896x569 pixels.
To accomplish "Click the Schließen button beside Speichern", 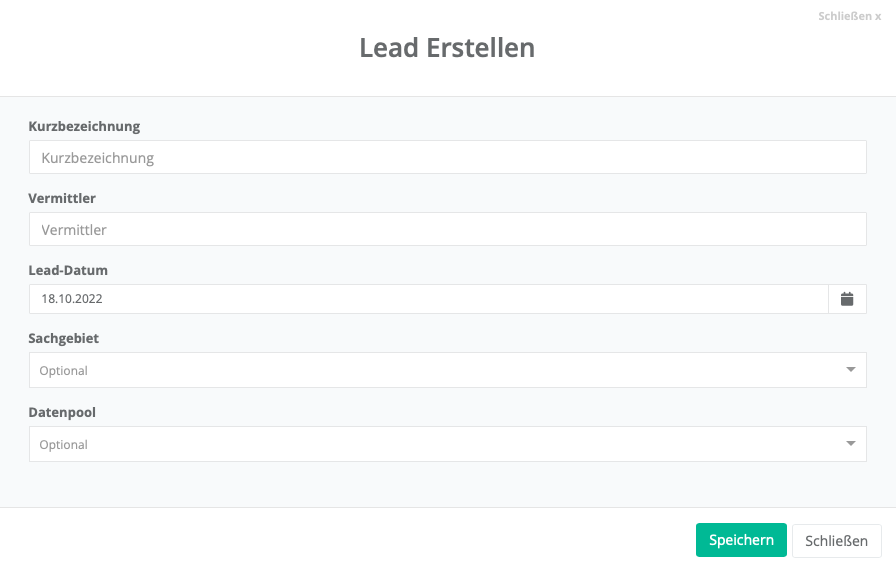I will point(836,541).
